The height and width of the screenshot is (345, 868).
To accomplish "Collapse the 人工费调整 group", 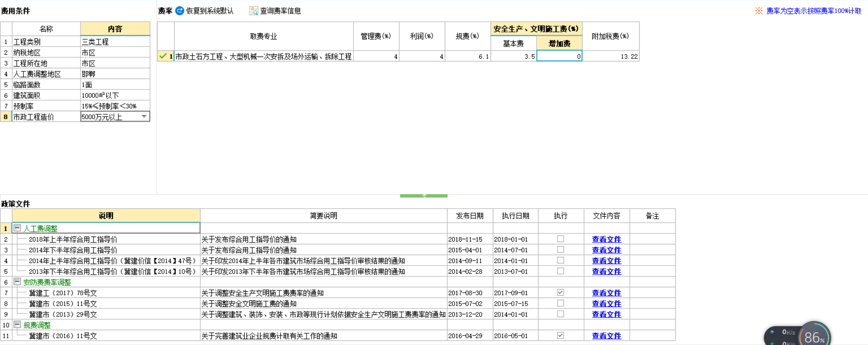I will pos(17,228).
